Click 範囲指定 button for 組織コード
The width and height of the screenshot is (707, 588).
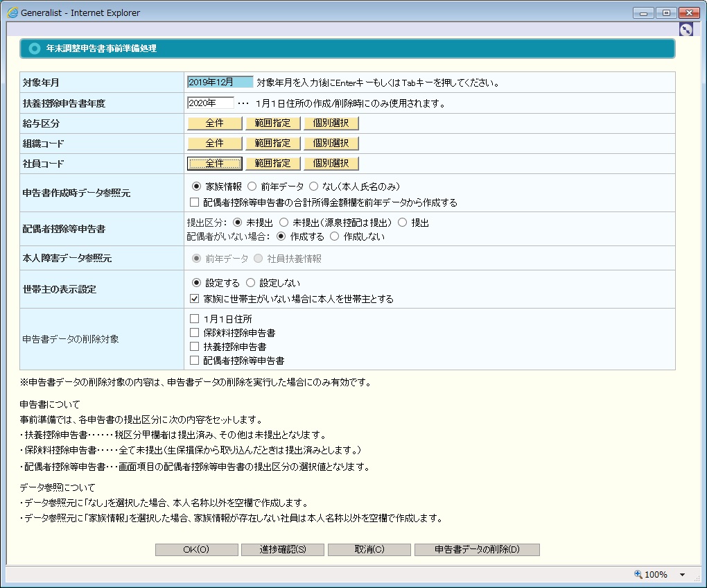point(273,144)
